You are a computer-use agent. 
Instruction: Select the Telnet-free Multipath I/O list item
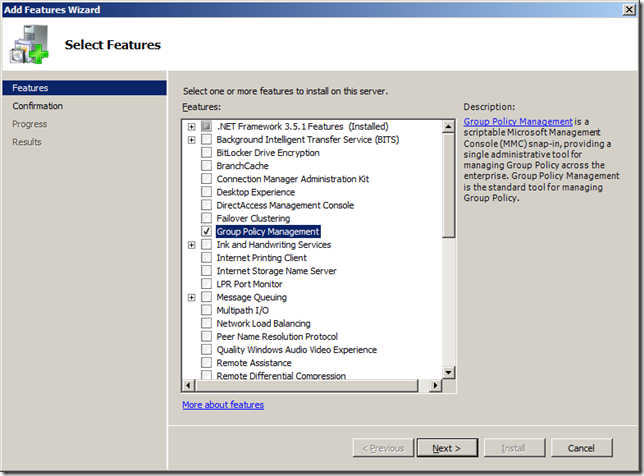click(243, 311)
